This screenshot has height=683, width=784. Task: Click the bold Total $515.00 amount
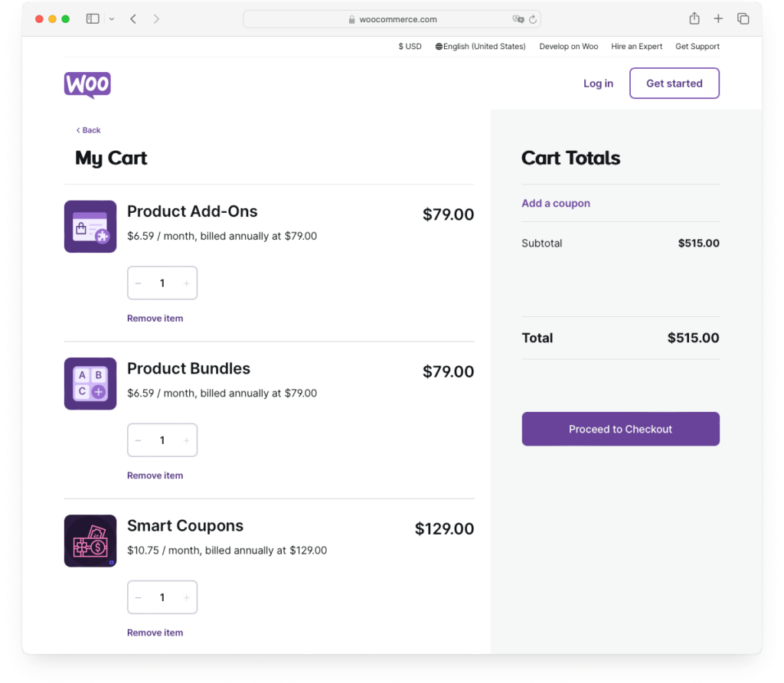tap(693, 338)
